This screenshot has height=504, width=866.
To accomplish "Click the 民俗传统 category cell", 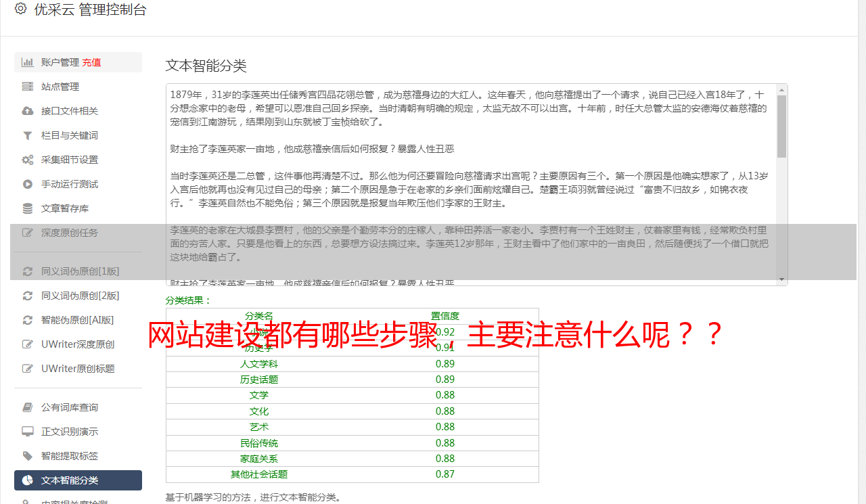I will pyautogui.click(x=259, y=443).
